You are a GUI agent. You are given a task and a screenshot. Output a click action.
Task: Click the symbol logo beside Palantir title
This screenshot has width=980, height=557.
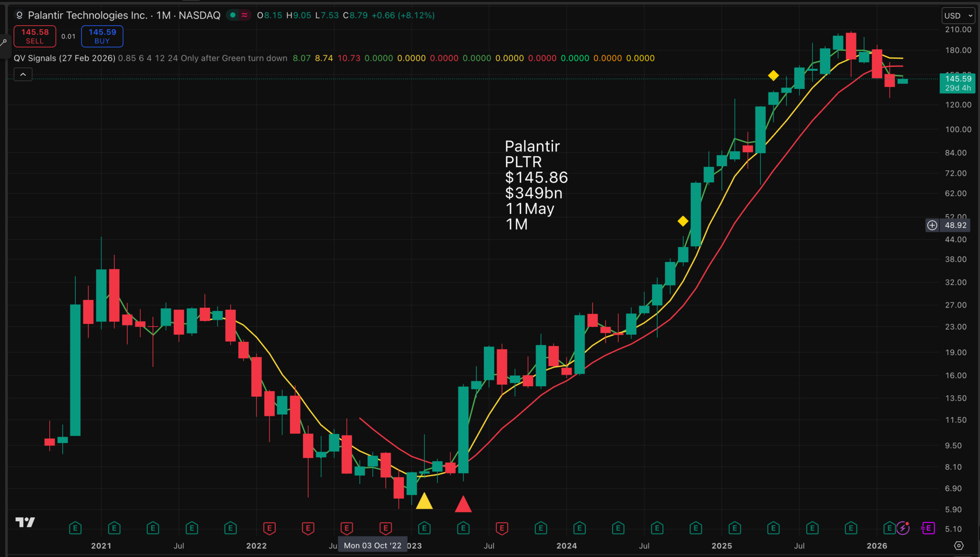click(19, 15)
